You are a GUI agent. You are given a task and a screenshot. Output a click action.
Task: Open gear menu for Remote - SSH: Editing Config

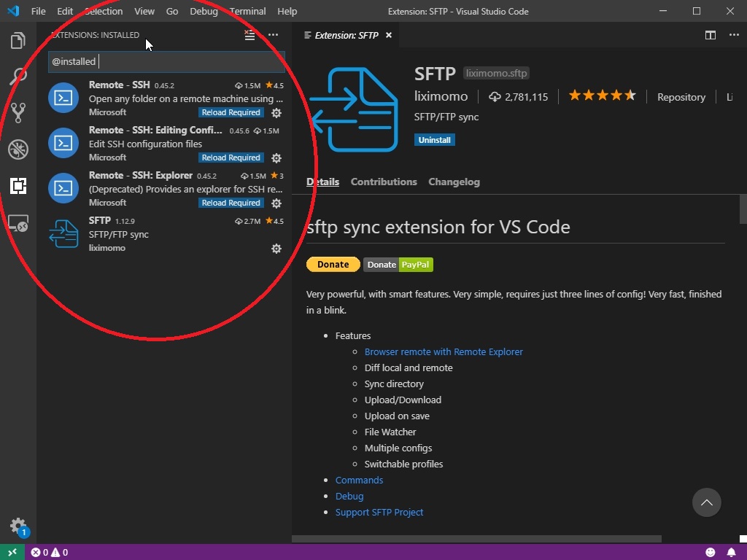tap(276, 158)
